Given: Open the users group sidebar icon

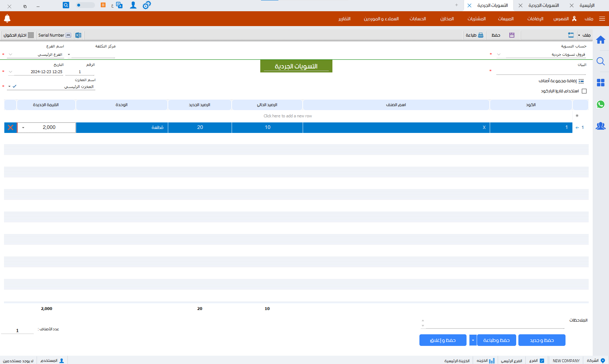Looking at the screenshot, I should point(601,126).
